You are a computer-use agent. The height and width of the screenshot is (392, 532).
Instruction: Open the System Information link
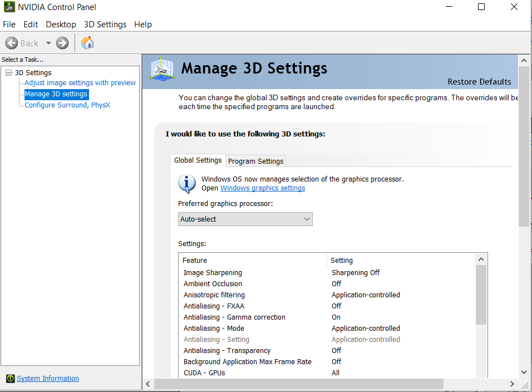pyautogui.click(x=48, y=378)
